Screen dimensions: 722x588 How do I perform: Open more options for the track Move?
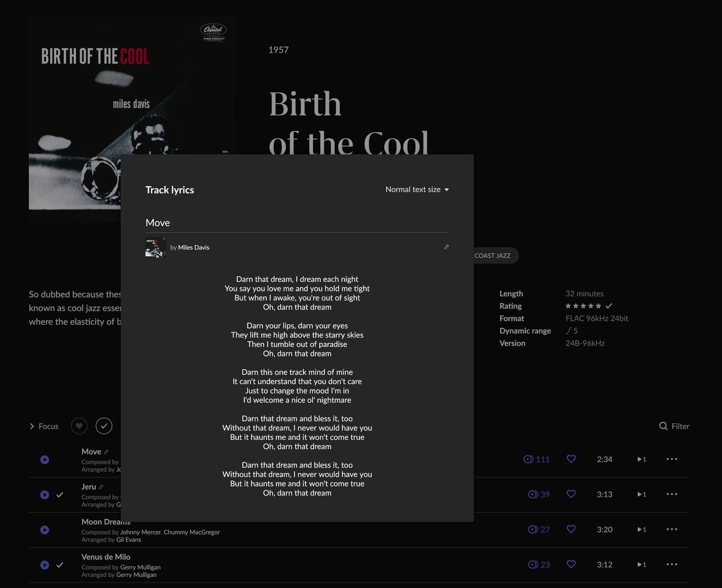tap(672, 459)
